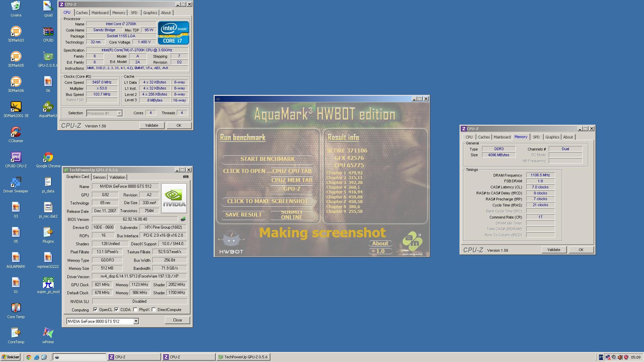The height and width of the screenshot is (362, 644).
Task: Click the BIOS Version field 62.92.16.00.40
Action: pyautogui.click(x=135, y=219)
